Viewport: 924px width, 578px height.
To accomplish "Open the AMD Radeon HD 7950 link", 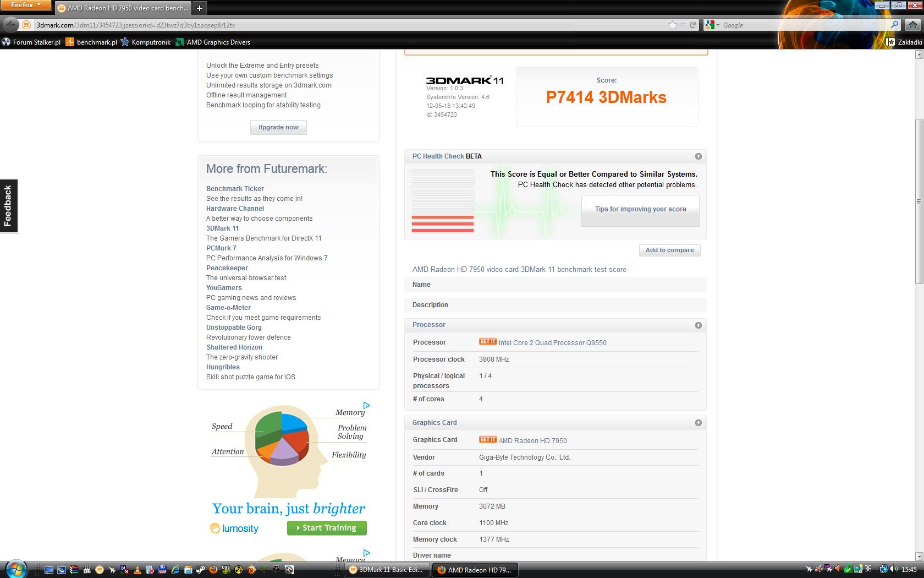I will pos(532,440).
